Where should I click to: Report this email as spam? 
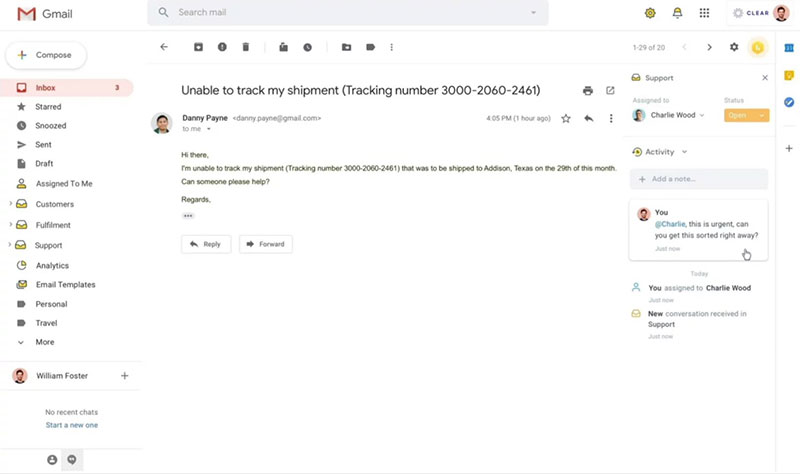pos(222,47)
